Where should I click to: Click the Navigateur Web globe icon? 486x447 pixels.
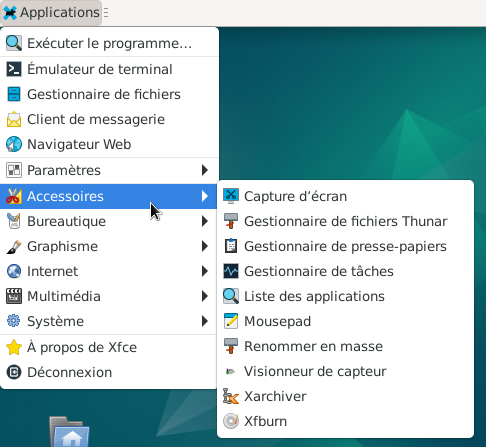[14, 144]
